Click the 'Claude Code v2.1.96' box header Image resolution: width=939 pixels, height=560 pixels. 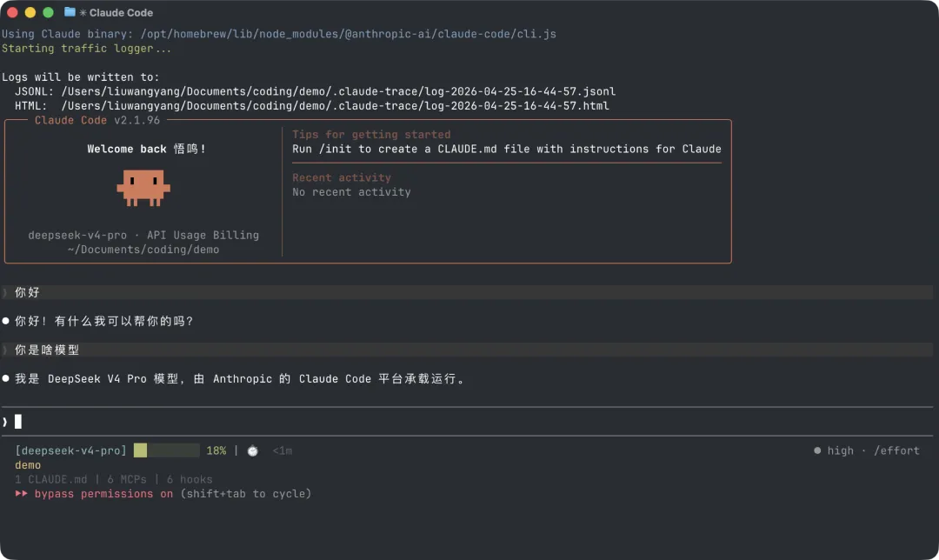(97, 120)
